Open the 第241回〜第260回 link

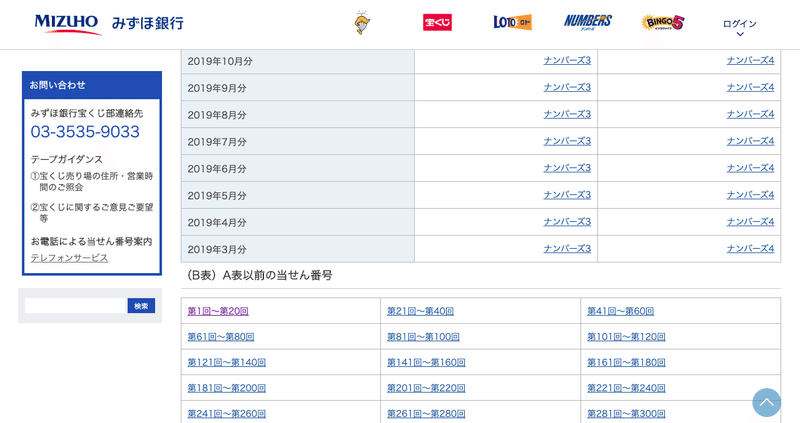(227, 414)
